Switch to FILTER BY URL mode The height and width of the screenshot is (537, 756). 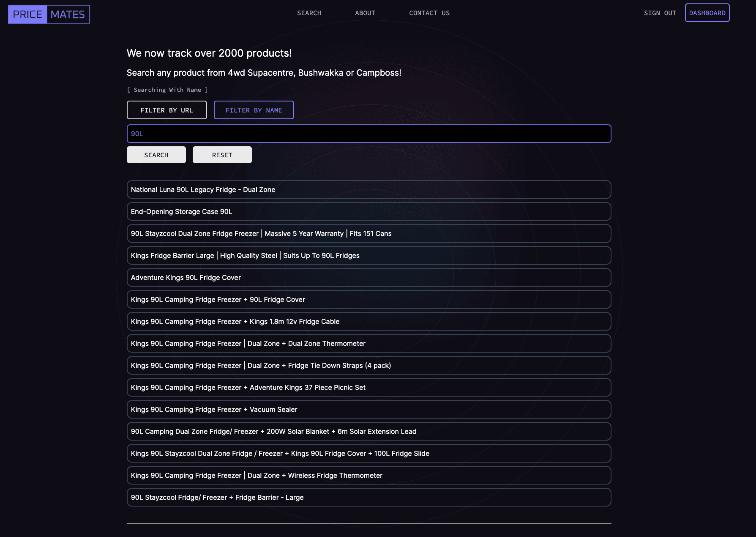pos(166,110)
